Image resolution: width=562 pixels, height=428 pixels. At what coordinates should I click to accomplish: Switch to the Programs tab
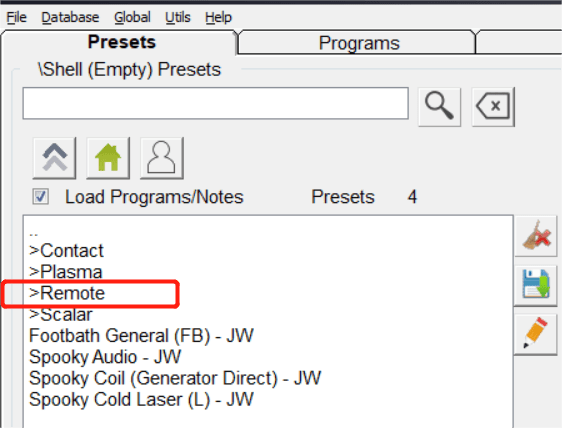tap(359, 43)
